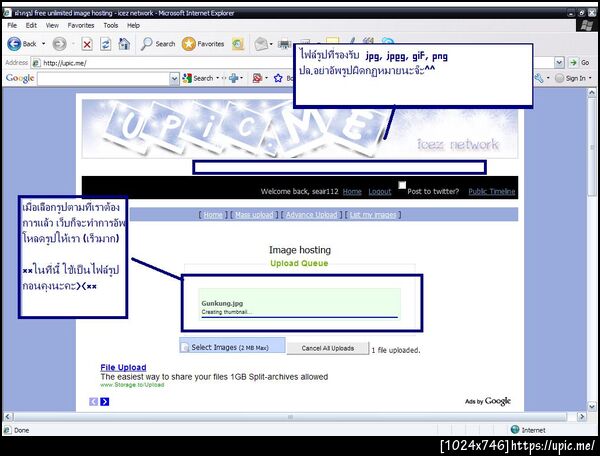Click the vertical scrollbar up arrow

592,93
